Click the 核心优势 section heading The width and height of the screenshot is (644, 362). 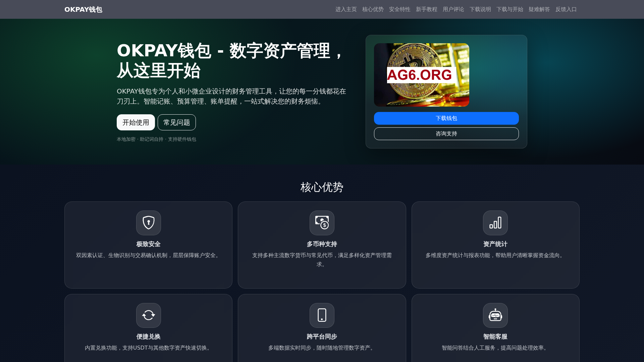(322, 187)
